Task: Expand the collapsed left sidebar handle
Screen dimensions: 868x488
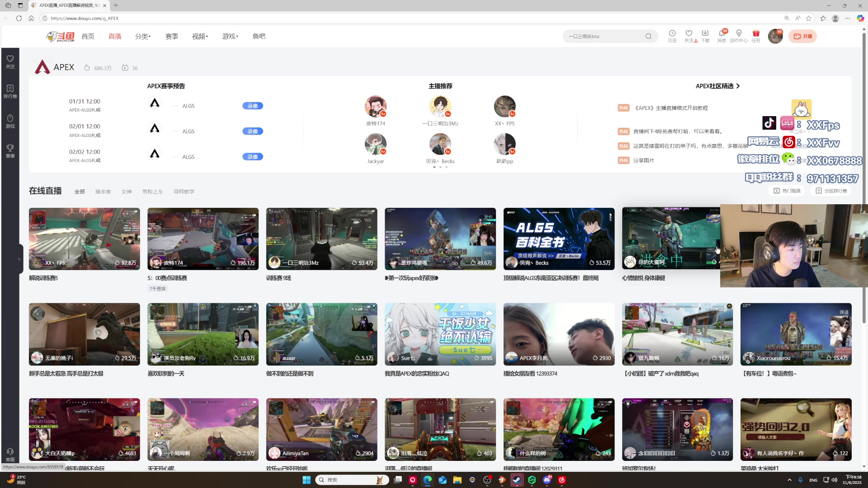Action: point(20,259)
